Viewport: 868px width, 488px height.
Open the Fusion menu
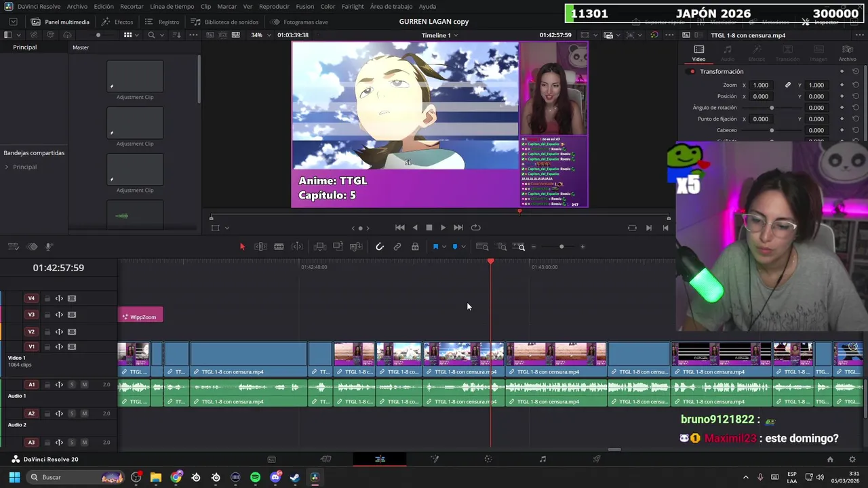[x=305, y=7]
